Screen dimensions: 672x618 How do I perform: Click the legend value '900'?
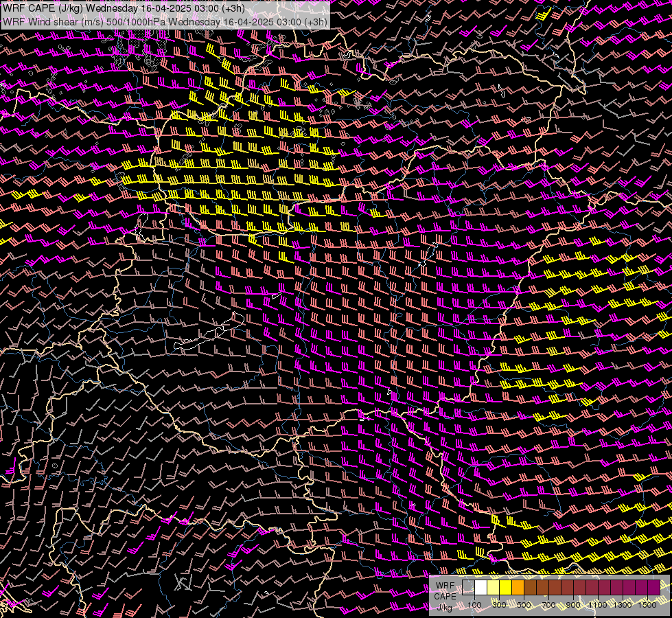point(573,605)
